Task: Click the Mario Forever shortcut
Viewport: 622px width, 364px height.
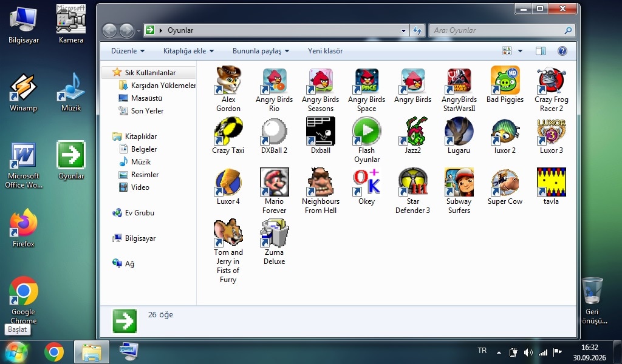Action: pos(274,191)
